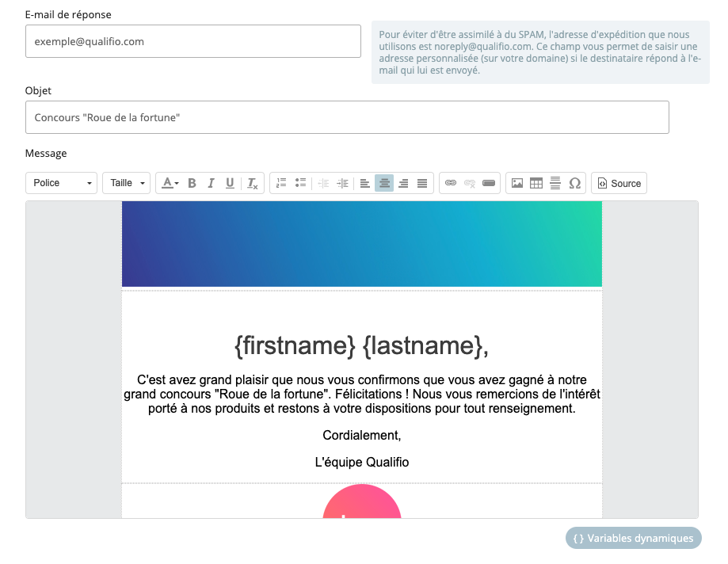Decrease paragraph indent

pyautogui.click(x=323, y=183)
